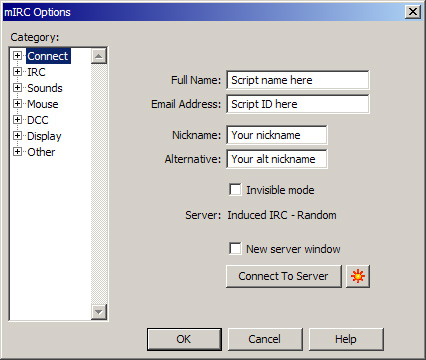Select the IRC category
This screenshot has height=360, width=426.
pyautogui.click(x=36, y=72)
